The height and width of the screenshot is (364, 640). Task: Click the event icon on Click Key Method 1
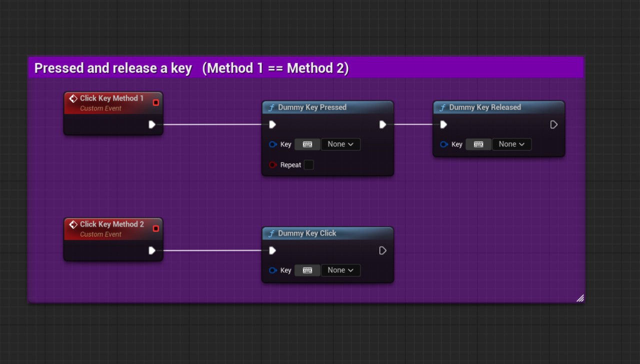pyautogui.click(x=73, y=98)
